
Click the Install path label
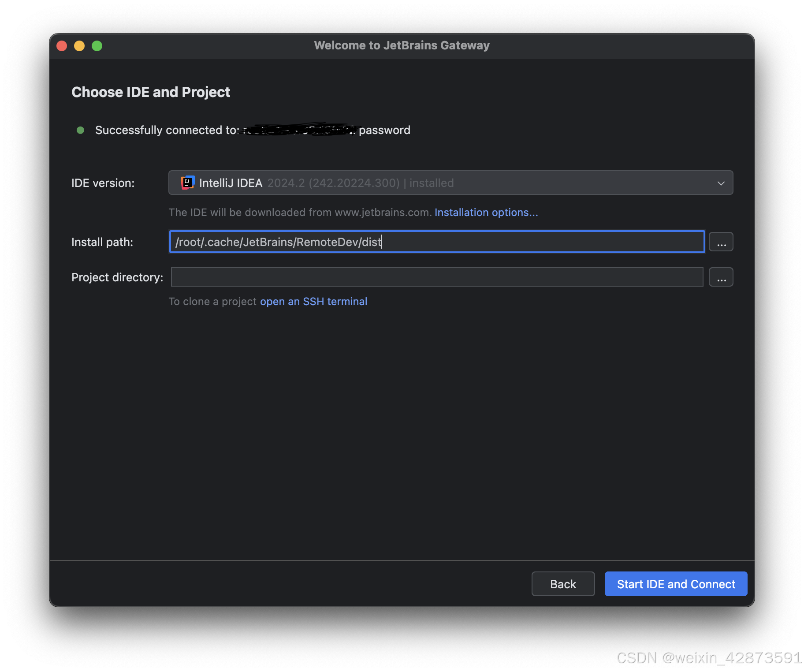102,242
